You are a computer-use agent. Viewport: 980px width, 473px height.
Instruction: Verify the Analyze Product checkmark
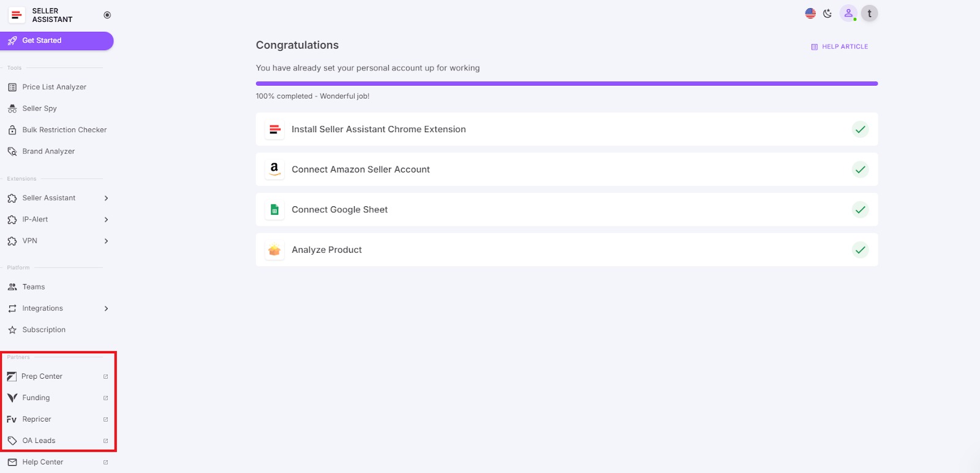[860, 250]
